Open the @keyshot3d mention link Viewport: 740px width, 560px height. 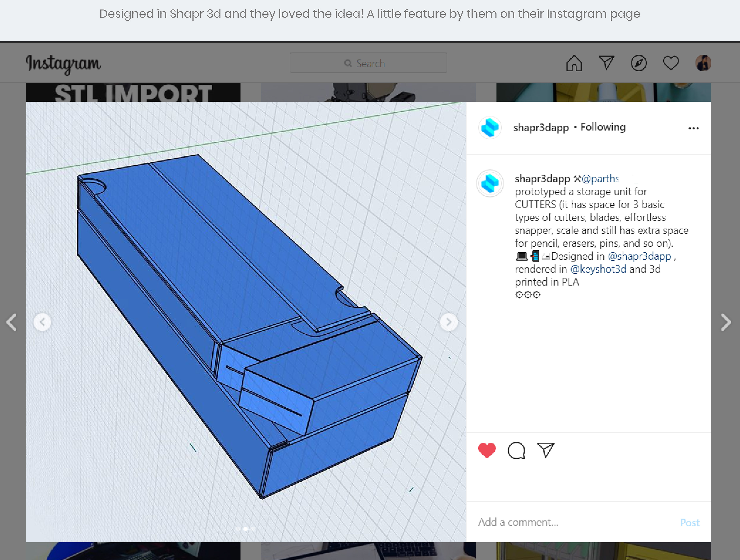tap(598, 269)
